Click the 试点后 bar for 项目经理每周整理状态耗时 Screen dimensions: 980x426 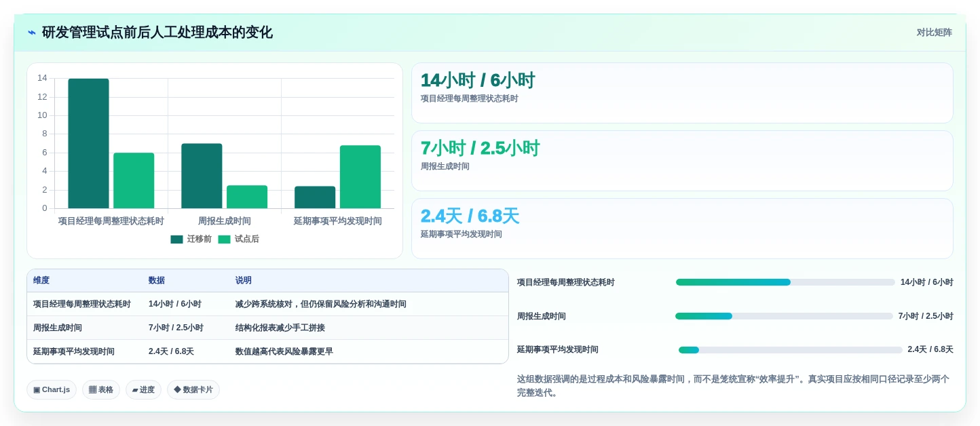point(134,180)
